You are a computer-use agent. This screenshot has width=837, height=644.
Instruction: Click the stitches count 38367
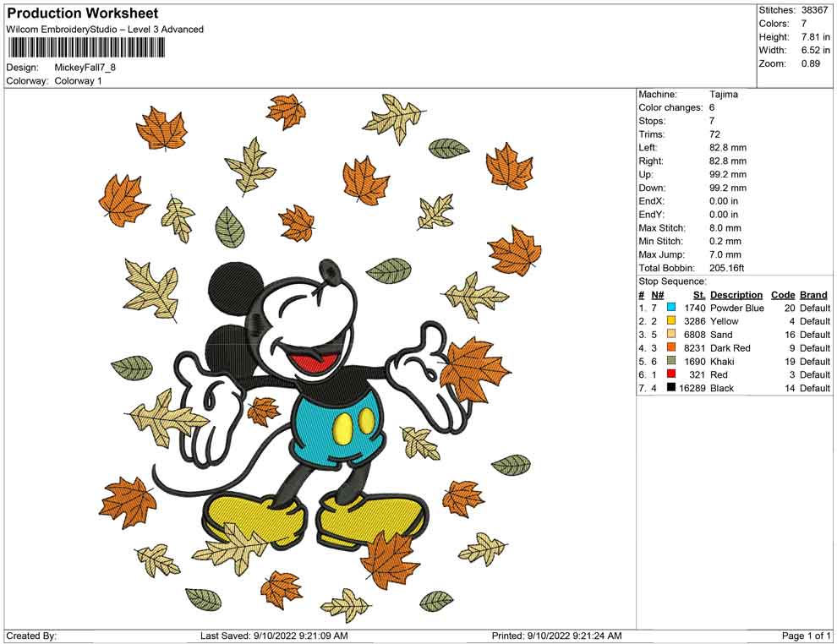(x=814, y=10)
